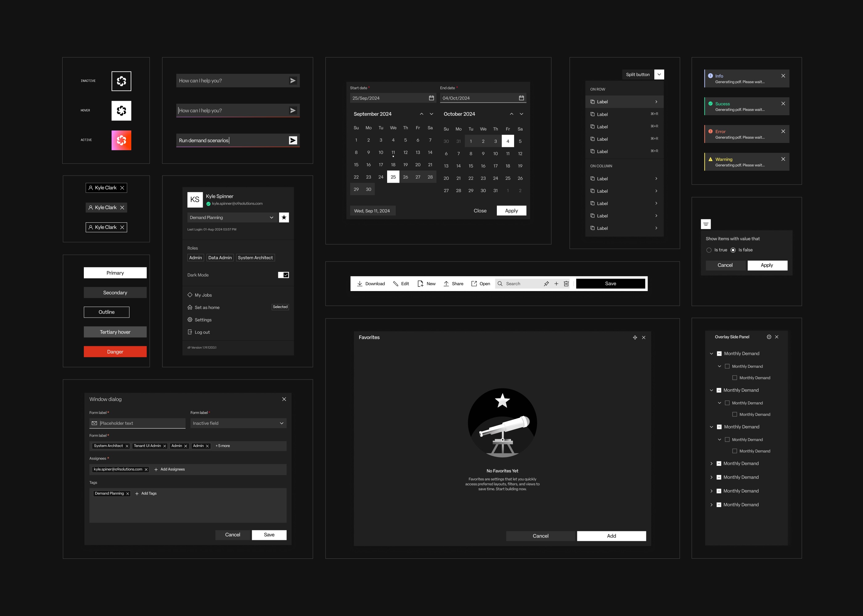The height and width of the screenshot is (616, 863).
Task: Open the Inactive field dropdown
Action: point(281,423)
